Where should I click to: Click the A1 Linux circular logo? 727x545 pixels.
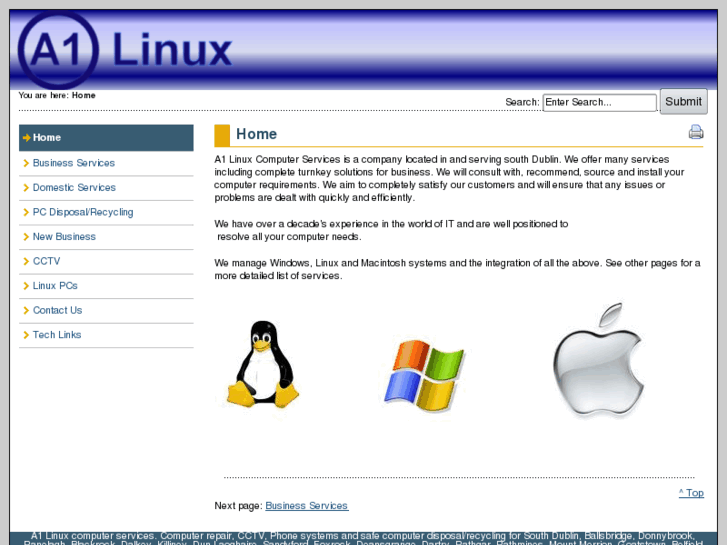pyautogui.click(x=58, y=50)
